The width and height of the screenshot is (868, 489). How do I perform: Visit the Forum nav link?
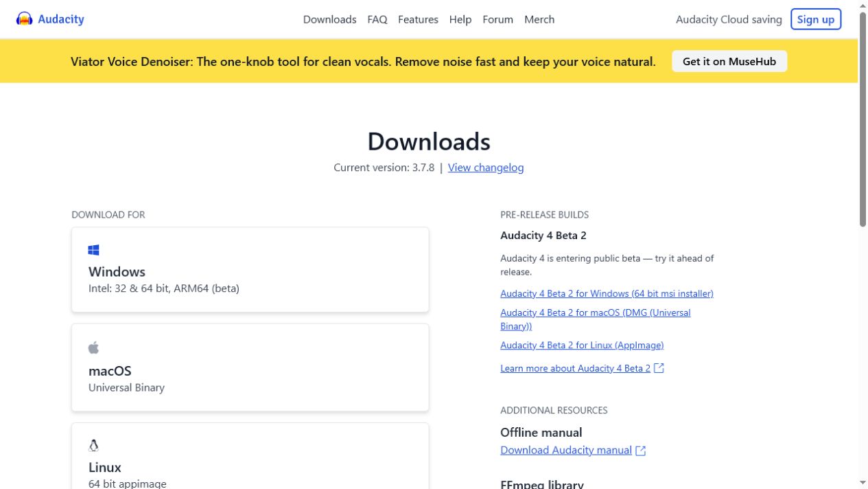pos(497,19)
